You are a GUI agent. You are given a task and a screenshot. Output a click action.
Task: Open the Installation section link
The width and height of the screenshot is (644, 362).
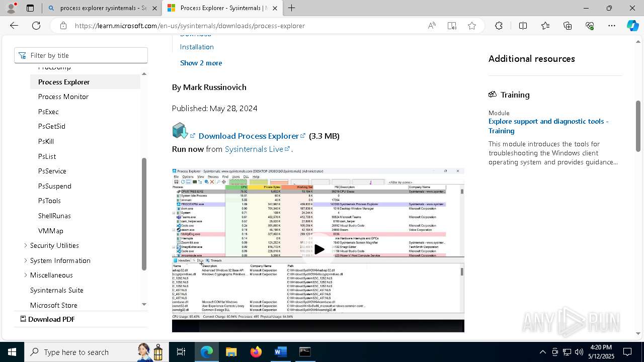[x=197, y=47]
